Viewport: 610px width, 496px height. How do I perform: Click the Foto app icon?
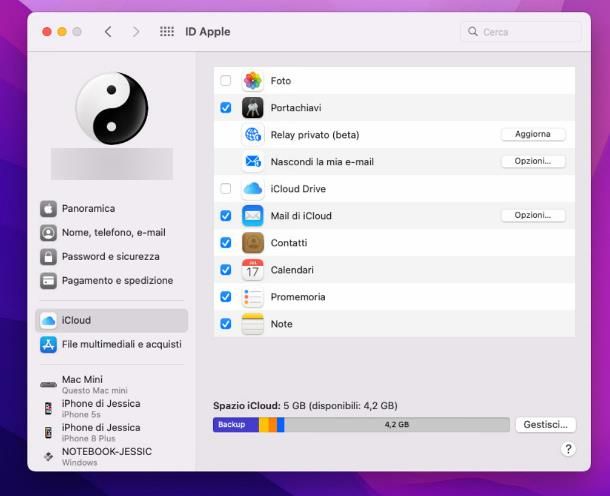(252, 81)
